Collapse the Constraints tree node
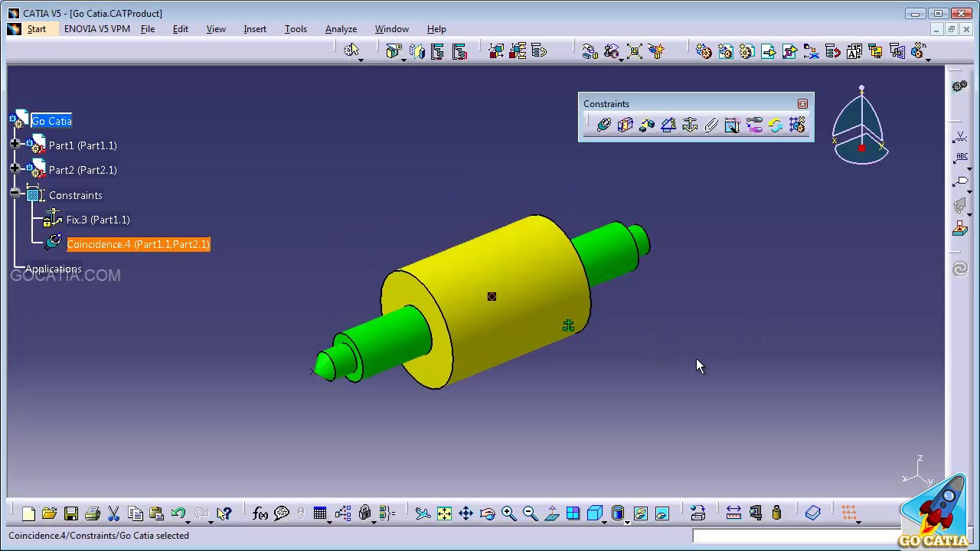 pyautogui.click(x=15, y=194)
